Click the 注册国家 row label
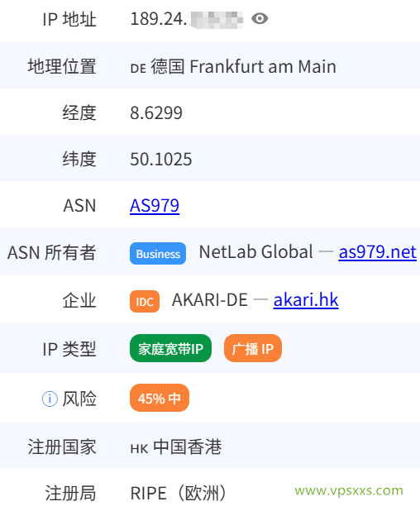The height and width of the screenshot is (511, 420). click(x=62, y=447)
